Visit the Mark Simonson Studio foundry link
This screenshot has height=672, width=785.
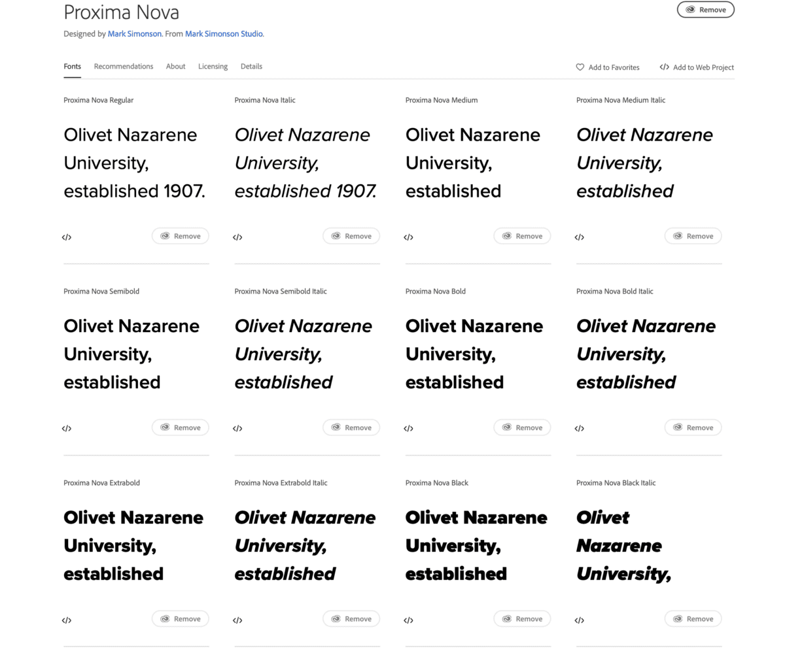(224, 33)
